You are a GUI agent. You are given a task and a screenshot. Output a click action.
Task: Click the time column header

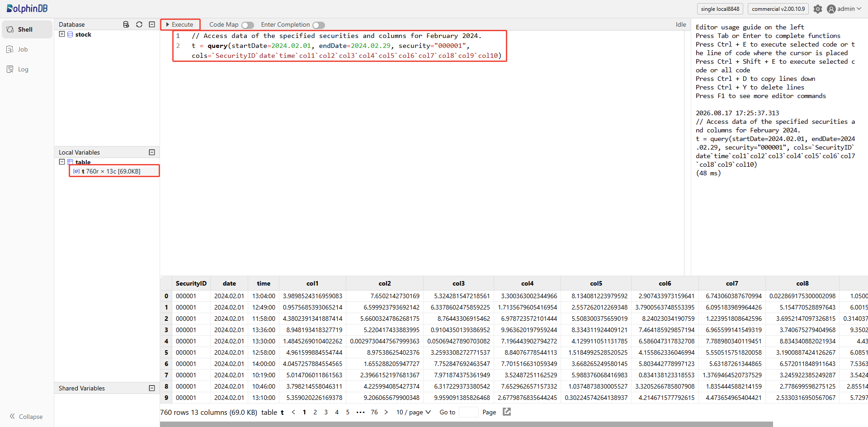click(264, 283)
